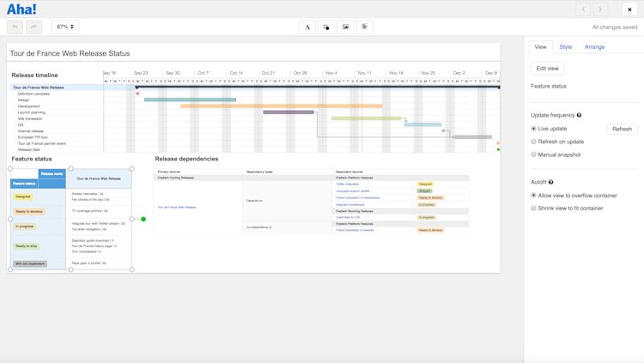The width and height of the screenshot is (644, 363).
Task: Open French translation of website link
Action: click(355, 230)
